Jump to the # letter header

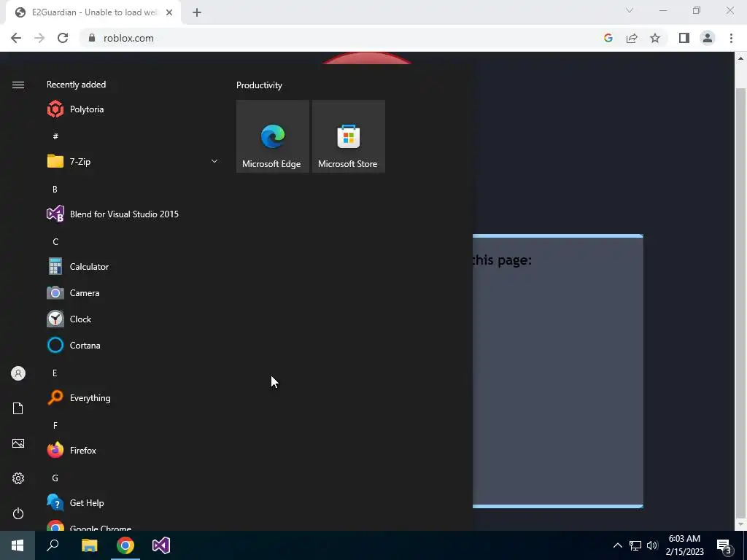pos(55,136)
